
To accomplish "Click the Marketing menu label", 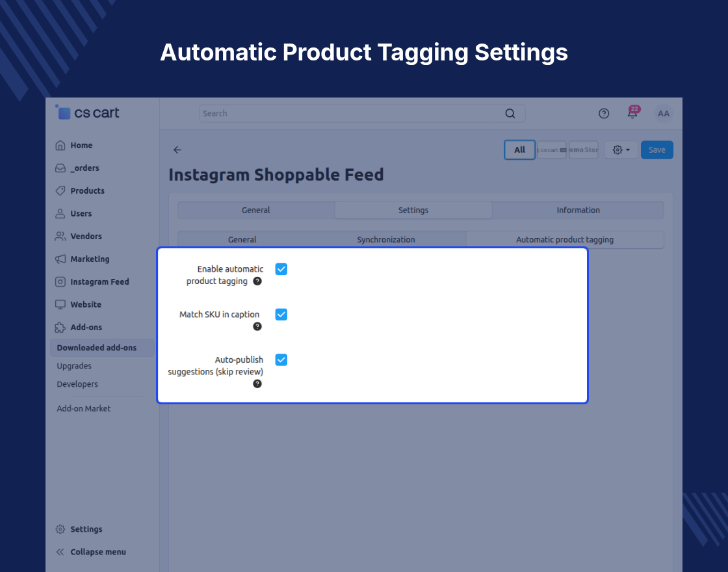I will point(90,259).
